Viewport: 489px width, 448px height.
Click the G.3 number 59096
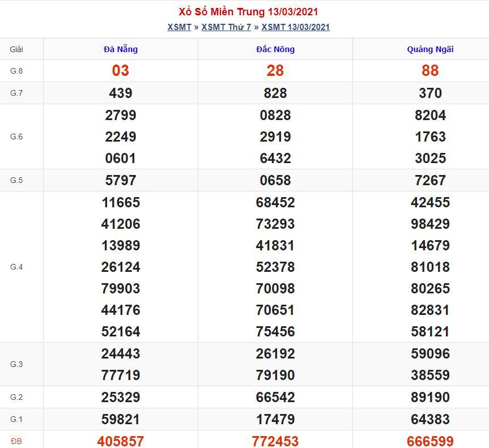pyautogui.click(x=430, y=353)
